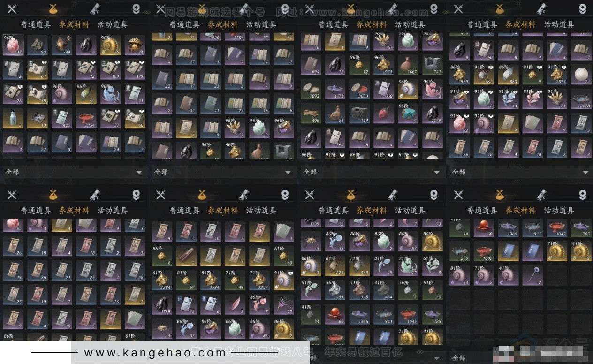Pick the purple wand item in last panel
Image resolution: width=593 pixels, height=364 pixels.
[533, 275]
